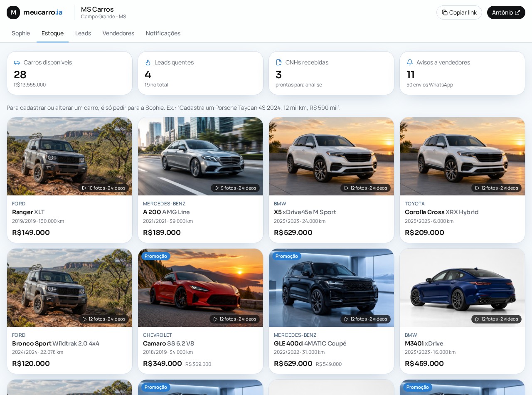Click play icon on A 200 media badge
Image resolution: width=532 pixels, height=395 pixels.
[217, 188]
